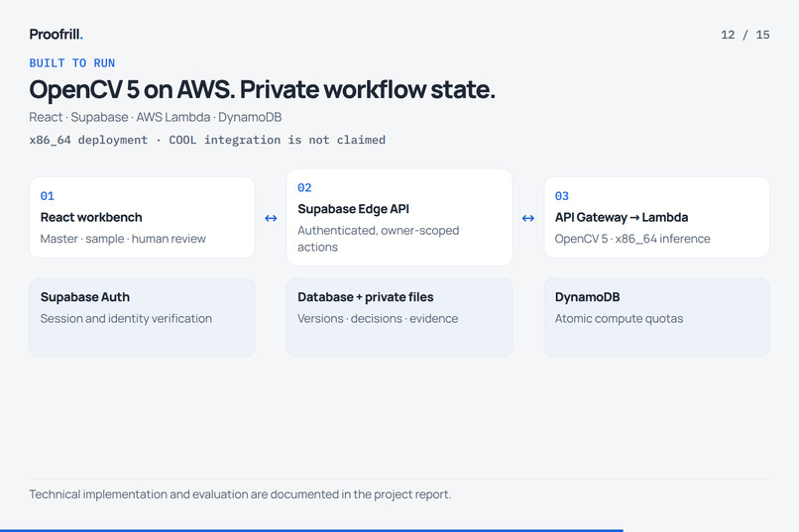
Task: Click the x86_64 deployment note line
Action: (207, 140)
